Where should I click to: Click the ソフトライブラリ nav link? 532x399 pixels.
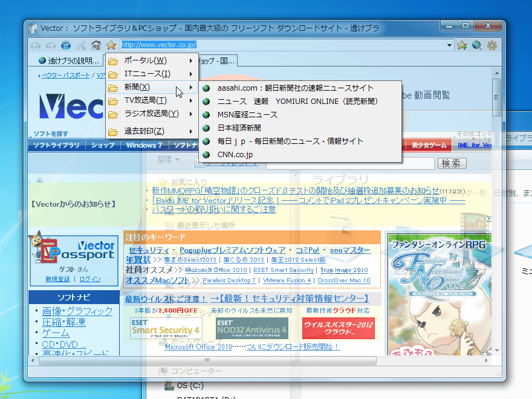56,145
